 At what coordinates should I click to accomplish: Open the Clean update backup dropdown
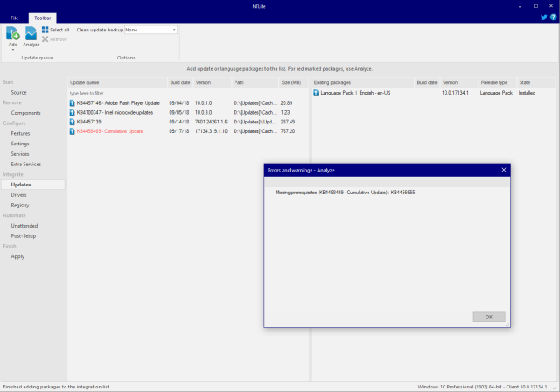[150, 30]
